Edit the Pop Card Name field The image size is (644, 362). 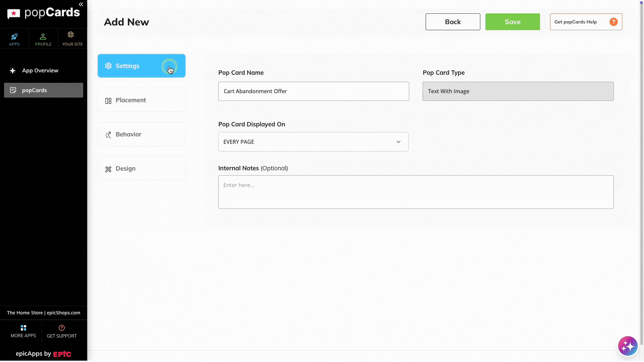[314, 91]
